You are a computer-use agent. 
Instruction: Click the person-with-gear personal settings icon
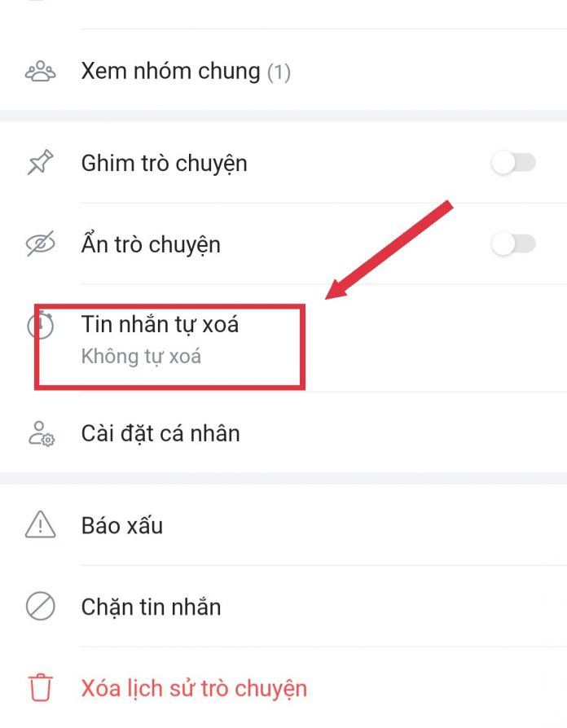[x=42, y=433]
